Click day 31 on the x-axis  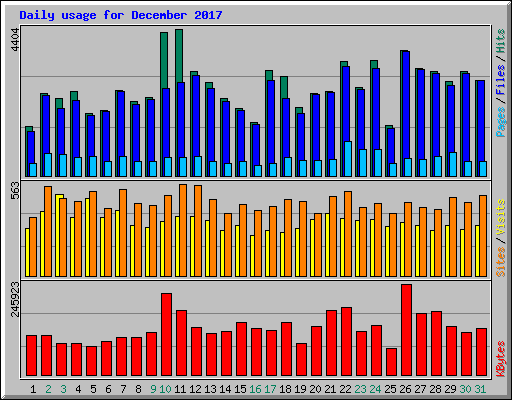click(x=480, y=389)
